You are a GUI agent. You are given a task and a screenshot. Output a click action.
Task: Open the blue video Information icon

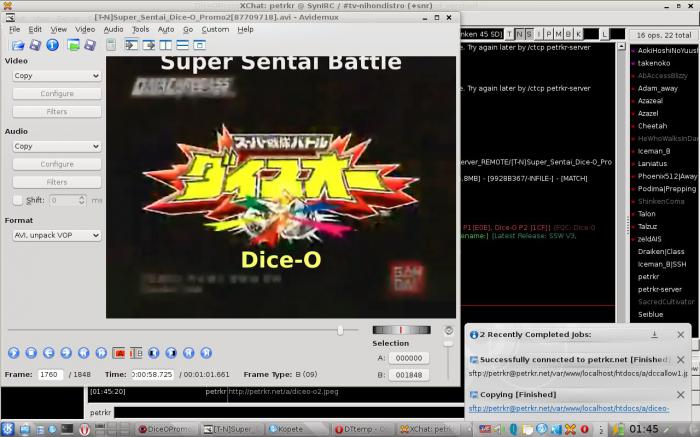point(53,45)
